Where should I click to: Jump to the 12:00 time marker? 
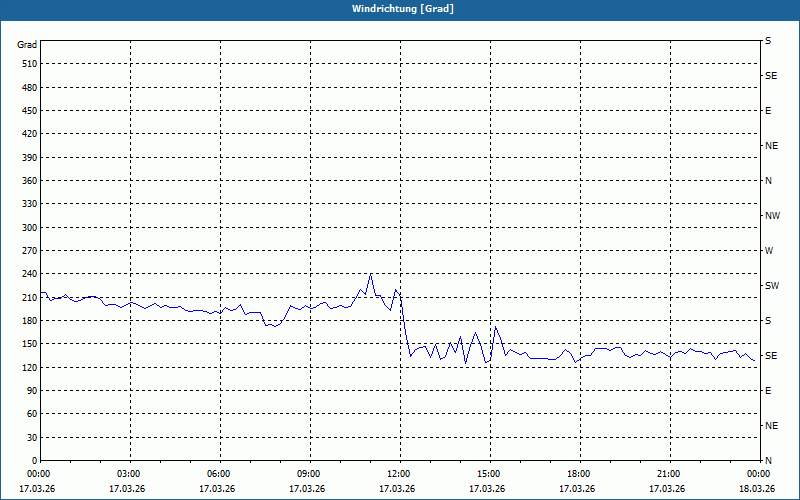pos(399,474)
